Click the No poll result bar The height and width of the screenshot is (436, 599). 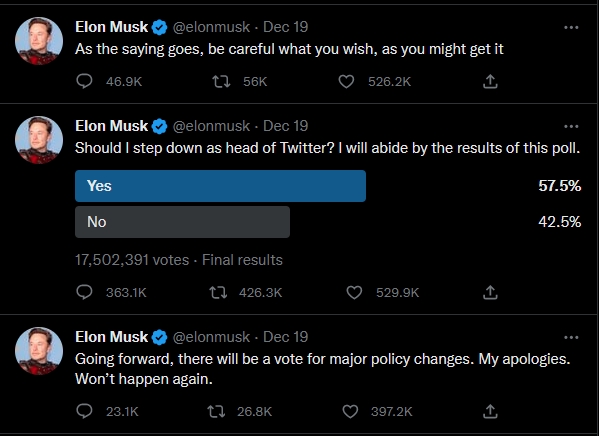182,222
